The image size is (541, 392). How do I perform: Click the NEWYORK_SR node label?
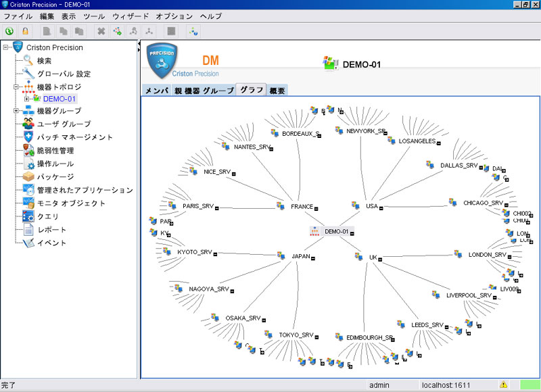pos(366,131)
